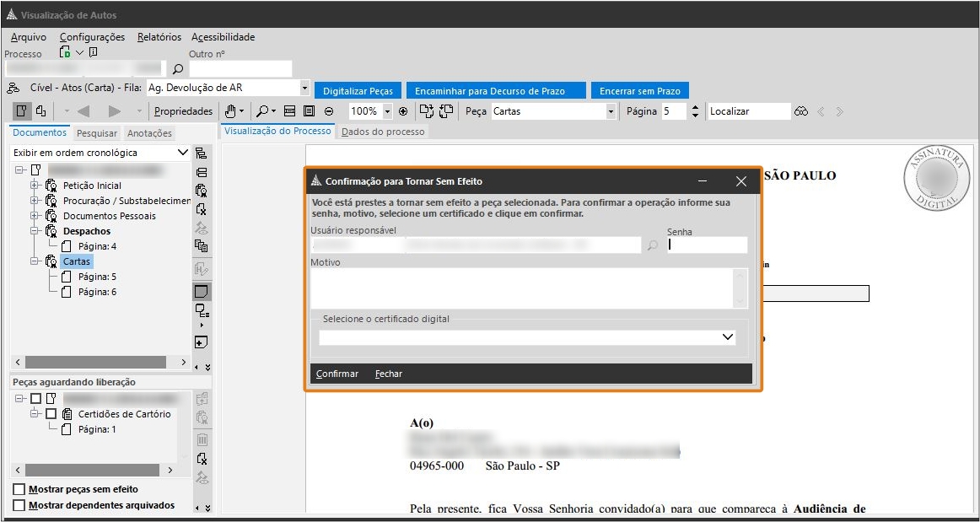Click Confirmar in the dialog

click(x=337, y=374)
